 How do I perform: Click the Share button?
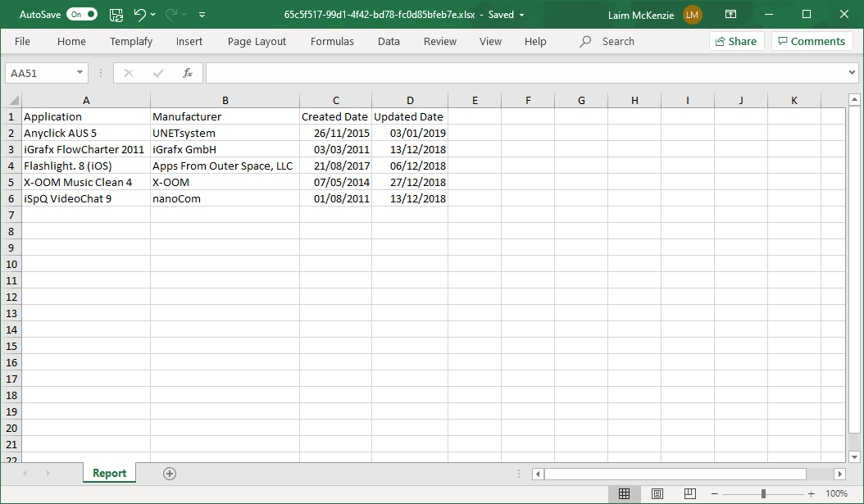point(736,42)
